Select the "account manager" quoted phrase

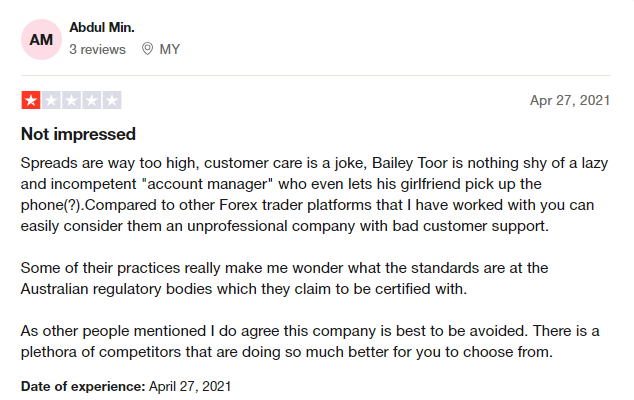207,184
